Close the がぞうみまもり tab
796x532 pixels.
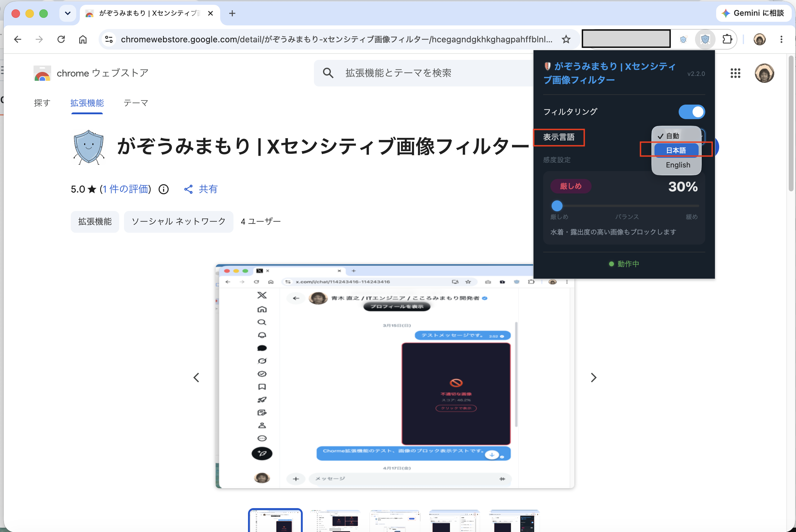(x=210, y=13)
